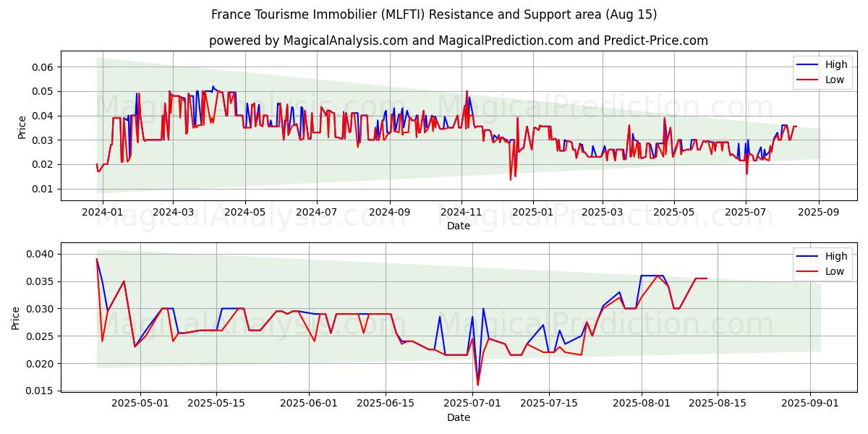Click the 2025-05 tick label on top chart

click(674, 213)
